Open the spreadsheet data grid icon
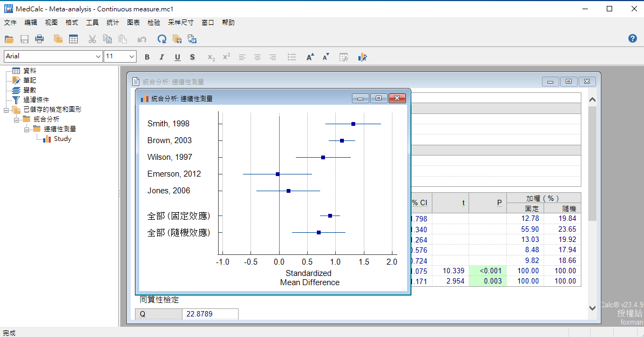644x337 pixels. click(73, 39)
